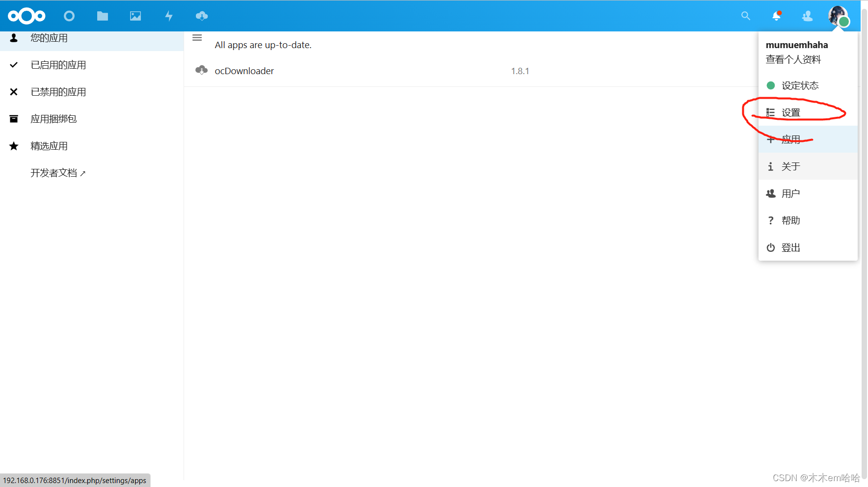Open 已启用的应用 category
Screen dimensions: 868x487
(x=58, y=65)
